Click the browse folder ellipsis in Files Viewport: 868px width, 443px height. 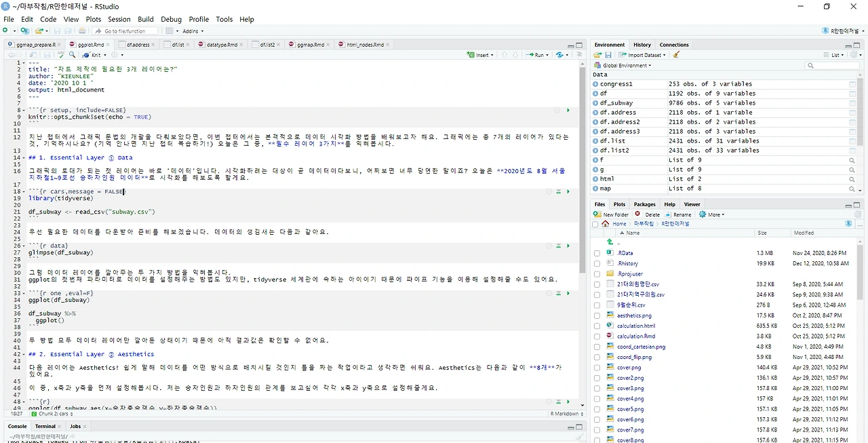(859, 223)
